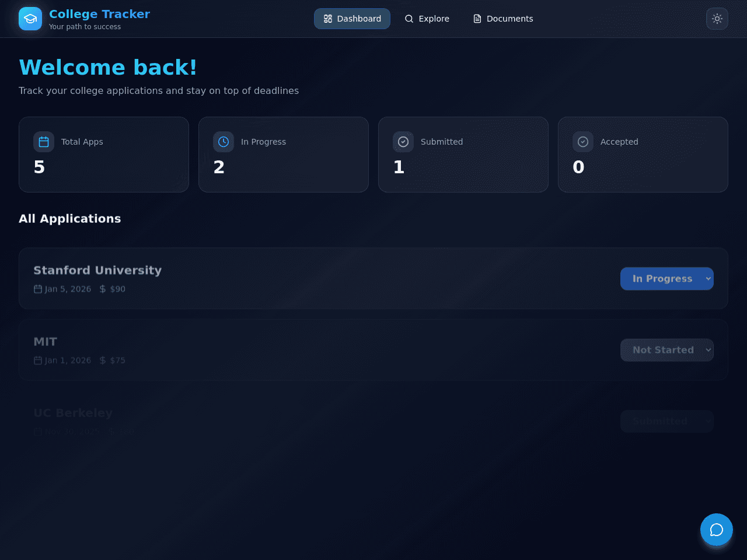The height and width of the screenshot is (560, 747).
Task: Click the calendar icon beside Jan 1, 2026
Action: point(38,360)
